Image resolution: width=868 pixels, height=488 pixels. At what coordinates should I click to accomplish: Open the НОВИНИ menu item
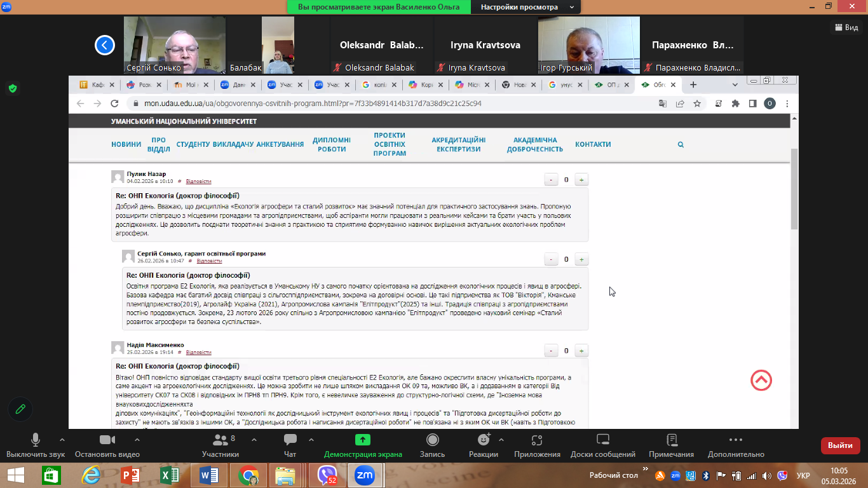(x=126, y=144)
